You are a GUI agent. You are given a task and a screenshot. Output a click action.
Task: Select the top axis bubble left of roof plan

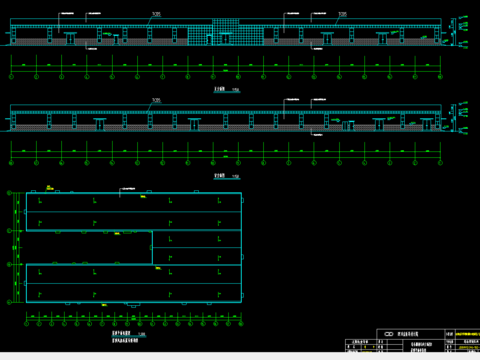[x=9, y=193]
